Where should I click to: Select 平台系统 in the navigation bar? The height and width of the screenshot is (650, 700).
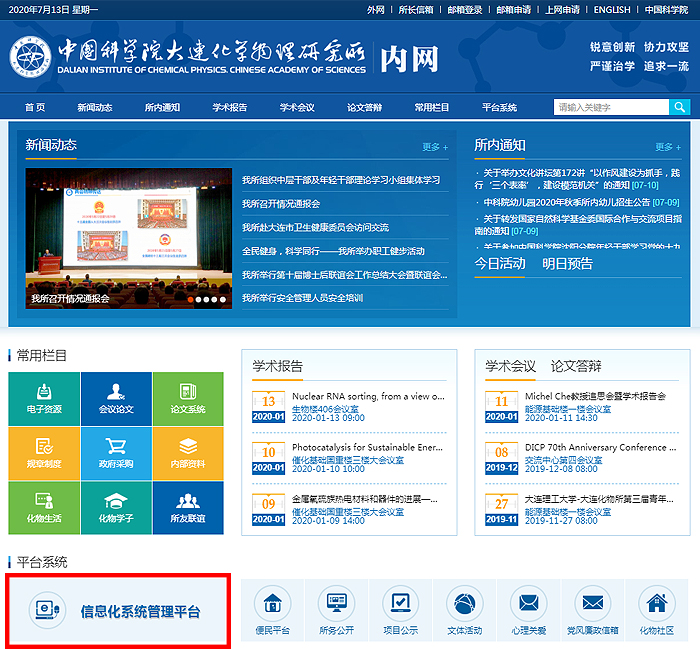click(x=499, y=107)
